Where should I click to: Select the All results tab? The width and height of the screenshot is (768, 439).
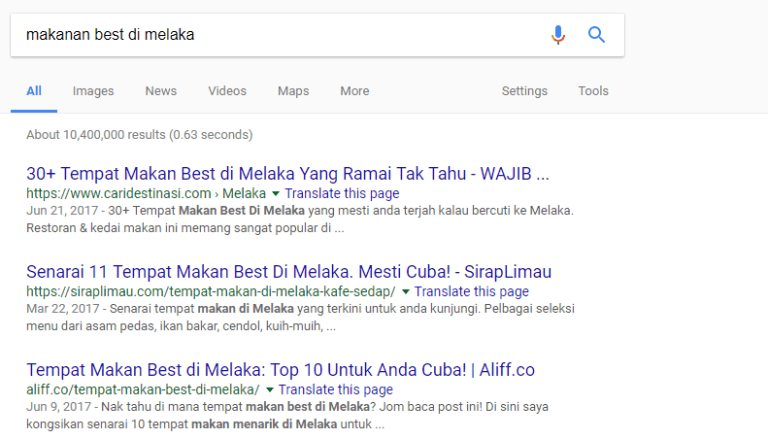coord(34,91)
